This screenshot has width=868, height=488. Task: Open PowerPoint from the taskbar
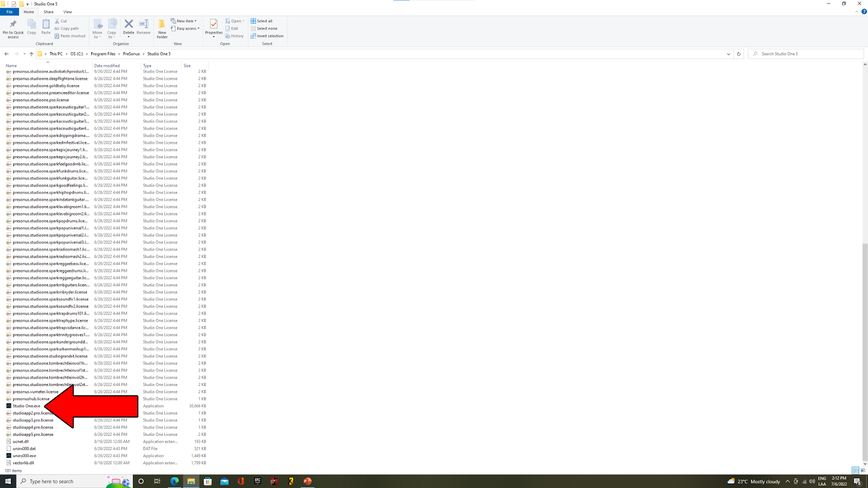[x=308, y=481]
